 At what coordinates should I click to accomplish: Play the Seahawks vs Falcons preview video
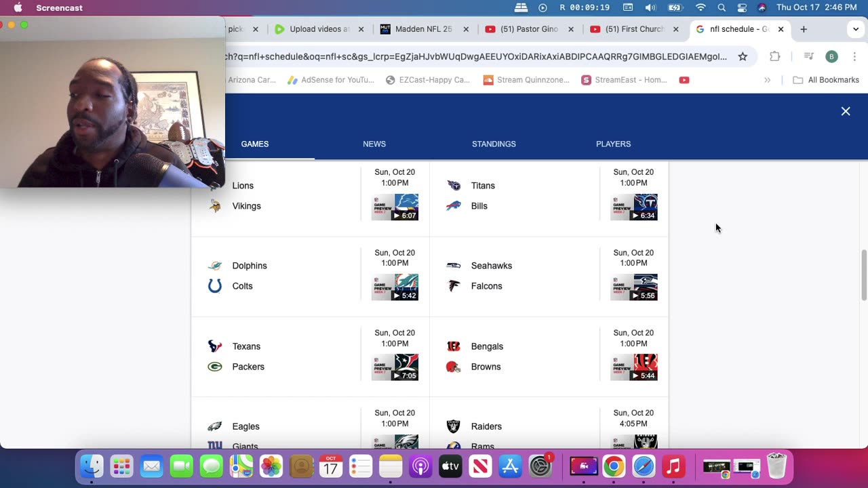633,287
